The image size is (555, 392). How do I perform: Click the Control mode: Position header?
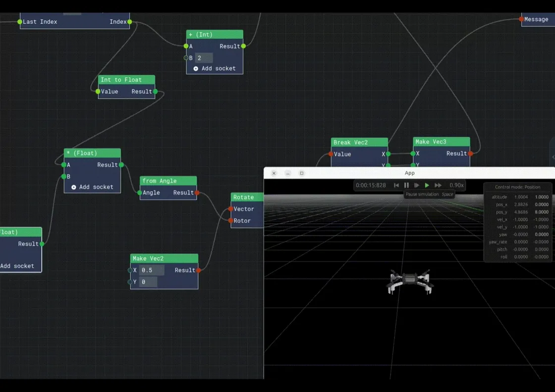[517, 187]
